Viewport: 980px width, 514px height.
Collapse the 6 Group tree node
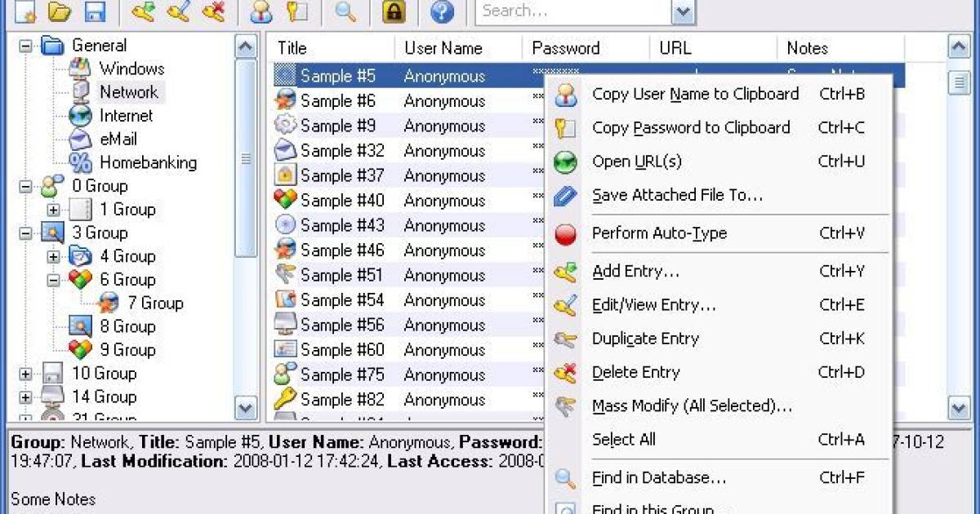click(x=53, y=280)
